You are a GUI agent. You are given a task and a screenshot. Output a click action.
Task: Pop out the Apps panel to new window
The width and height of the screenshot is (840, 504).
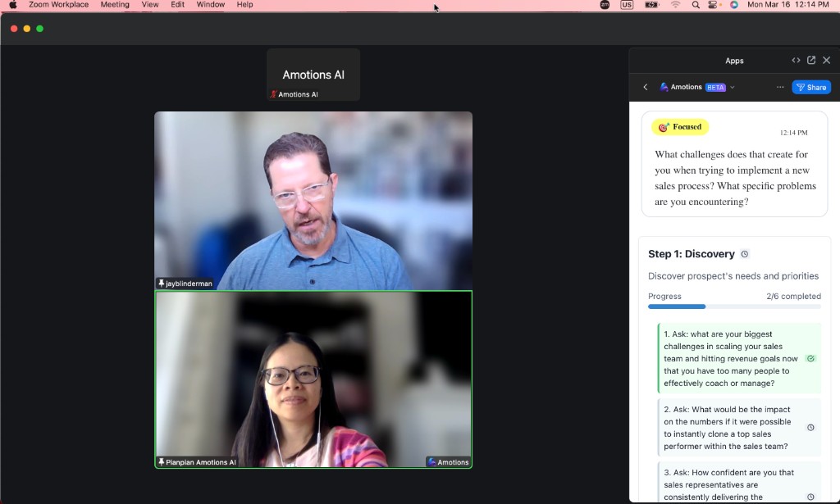811,60
